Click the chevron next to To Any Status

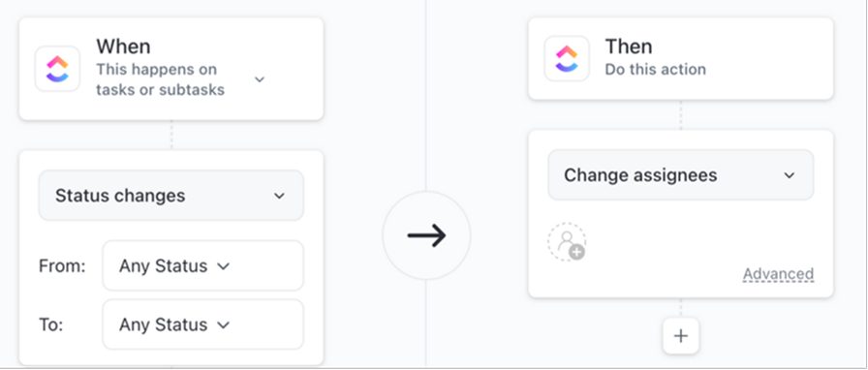point(223,325)
